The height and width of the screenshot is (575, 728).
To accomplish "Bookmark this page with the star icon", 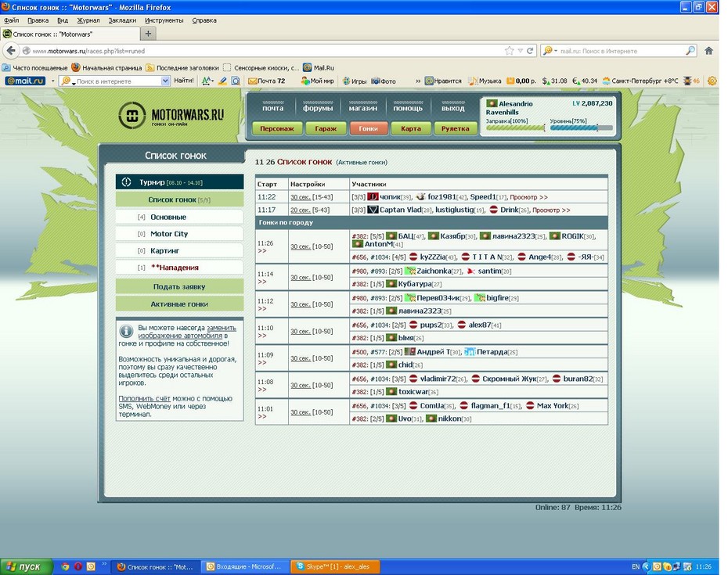I will 510,51.
